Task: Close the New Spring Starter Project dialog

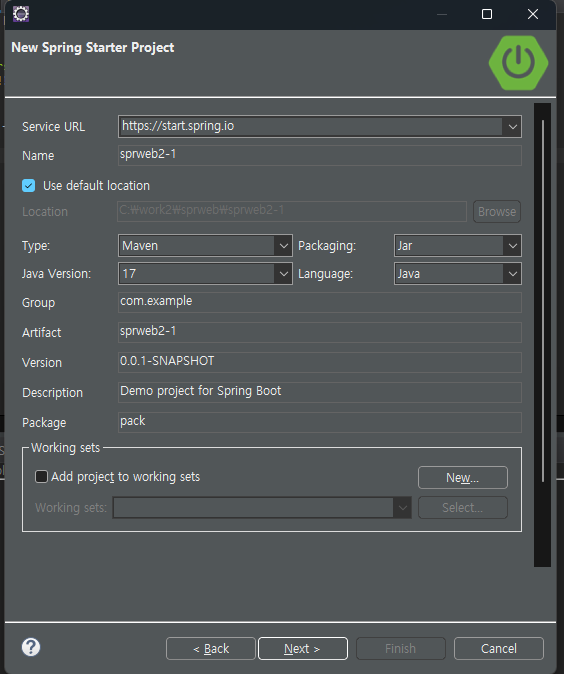Action: pos(533,14)
